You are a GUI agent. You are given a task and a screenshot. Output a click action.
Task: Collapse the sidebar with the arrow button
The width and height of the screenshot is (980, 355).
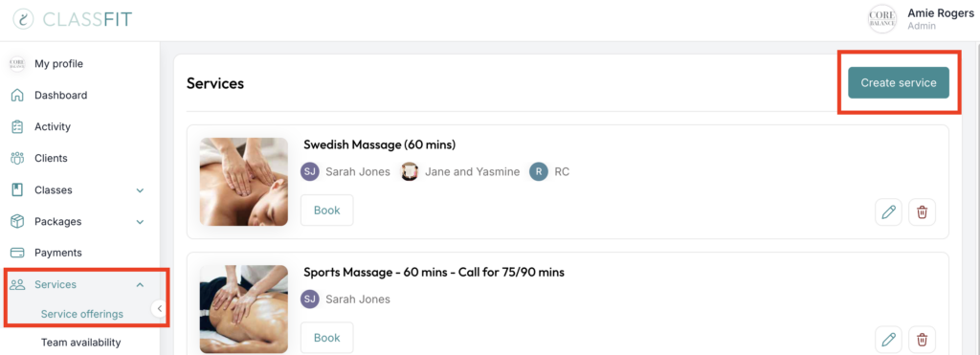[160, 308]
